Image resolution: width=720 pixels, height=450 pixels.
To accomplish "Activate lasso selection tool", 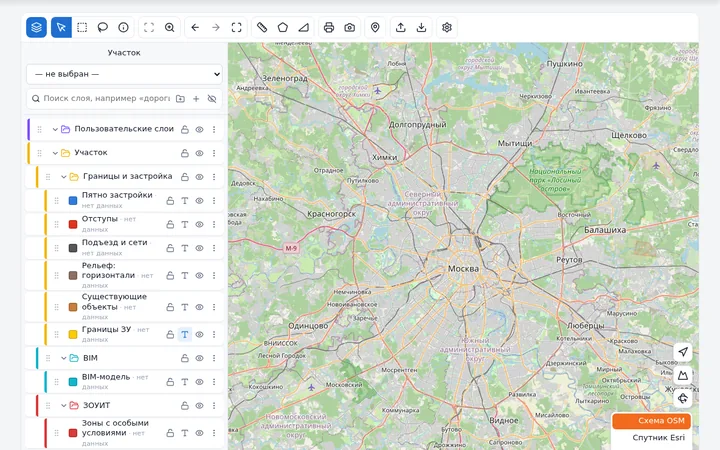I will tap(103, 28).
